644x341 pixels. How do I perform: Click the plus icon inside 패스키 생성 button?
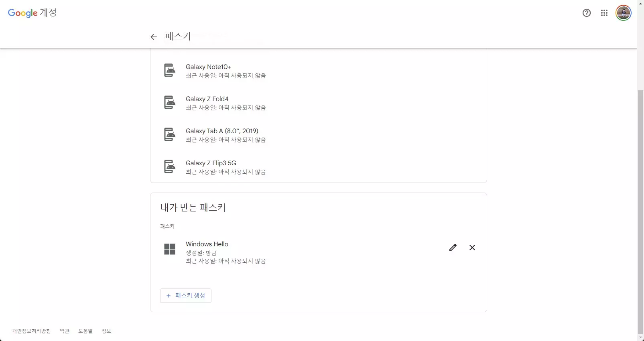coord(169,296)
